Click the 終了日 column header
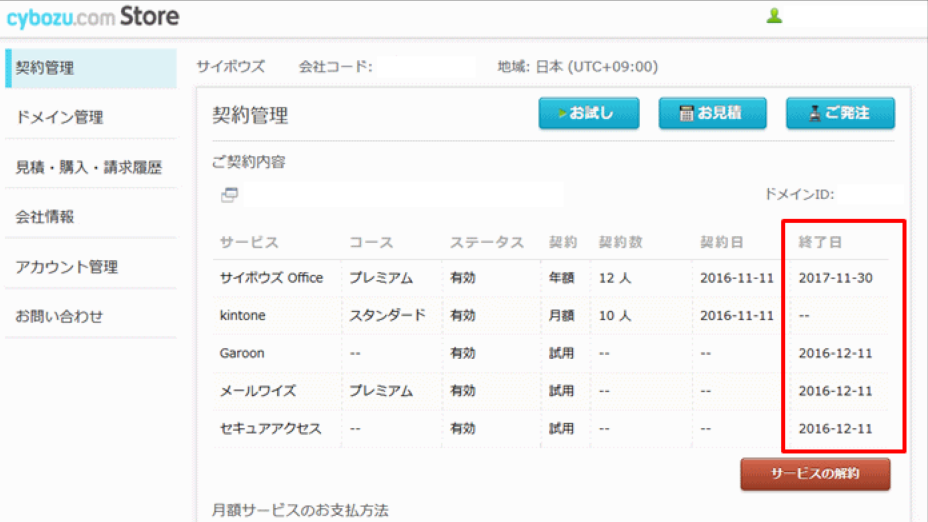The image size is (928, 522). tap(820, 242)
